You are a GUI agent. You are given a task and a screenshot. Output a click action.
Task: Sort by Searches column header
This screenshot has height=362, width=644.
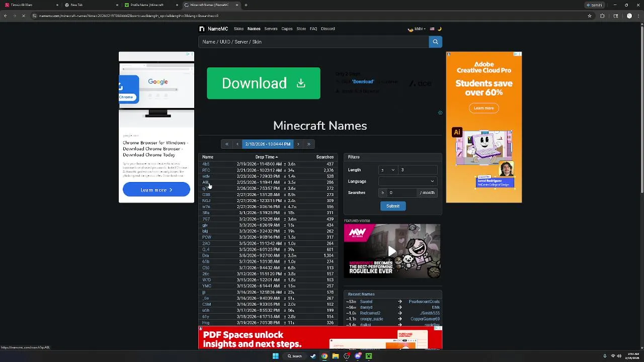click(x=325, y=157)
